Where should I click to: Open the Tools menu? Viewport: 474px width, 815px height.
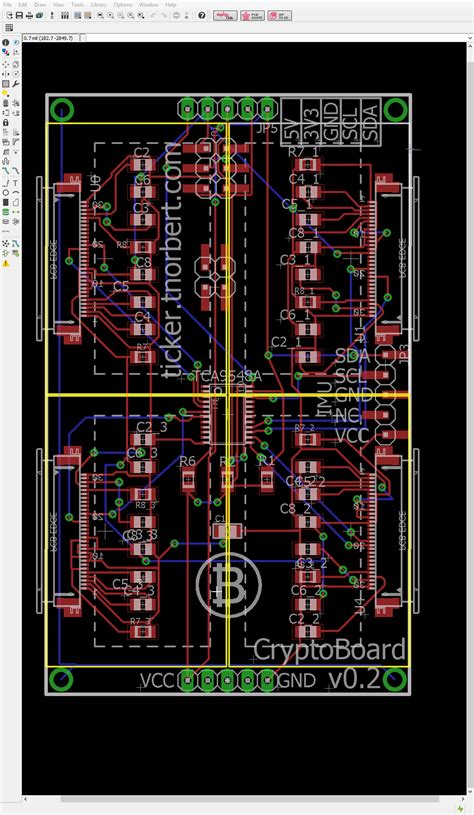(x=77, y=5)
